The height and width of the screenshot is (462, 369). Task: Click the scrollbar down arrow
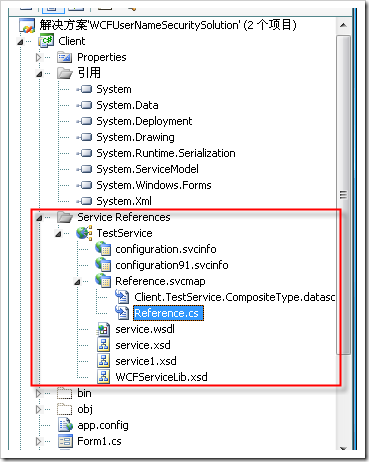pos(343,448)
